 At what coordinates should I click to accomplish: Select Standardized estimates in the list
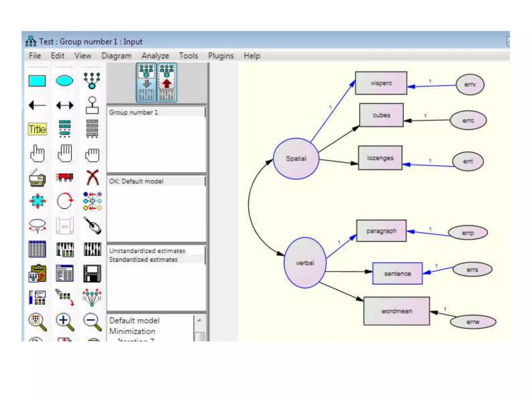[143, 260]
